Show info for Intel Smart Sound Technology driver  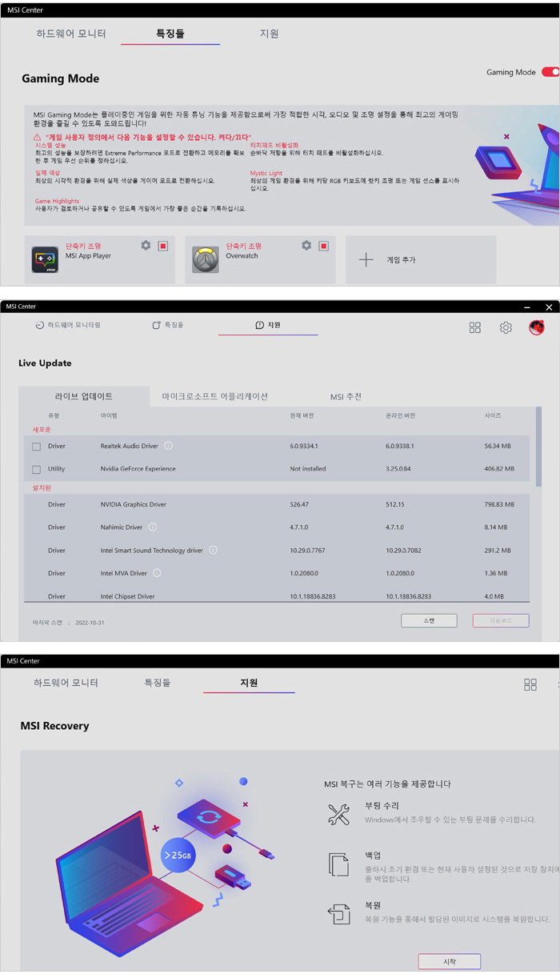pyautogui.click(x=214, y=550)
